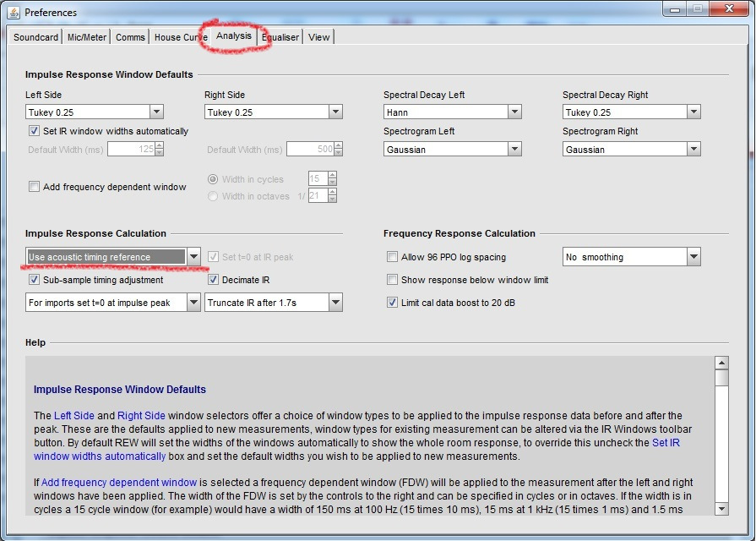The image size is (756, 541).
Task: Uncheck the Decimate IR checkbox
Action: point(213,280)
